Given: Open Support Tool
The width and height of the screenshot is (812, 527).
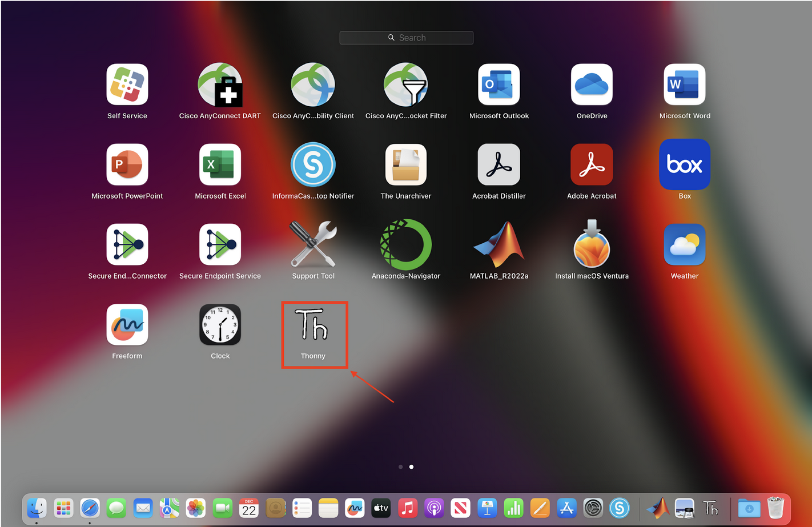Looking at the screenshot, I should [x=313, y=244].
